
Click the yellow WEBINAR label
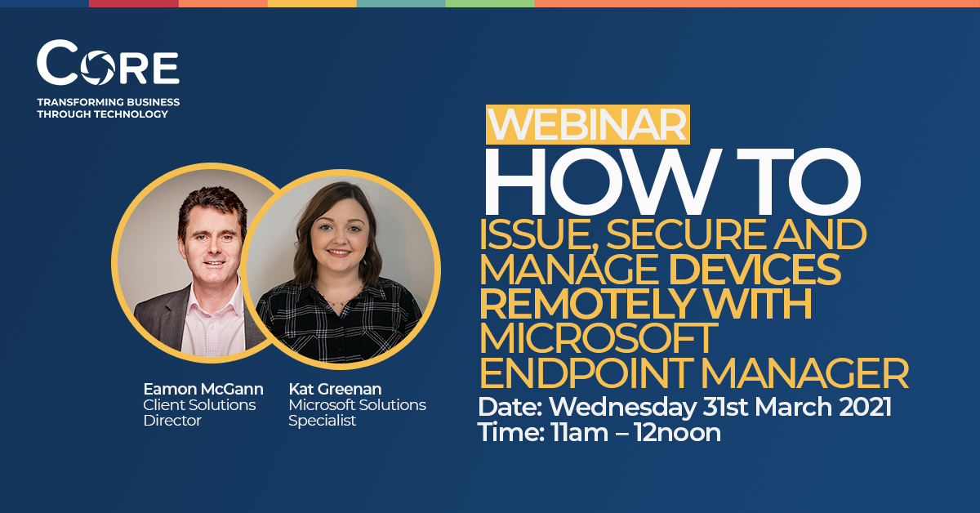588,124
